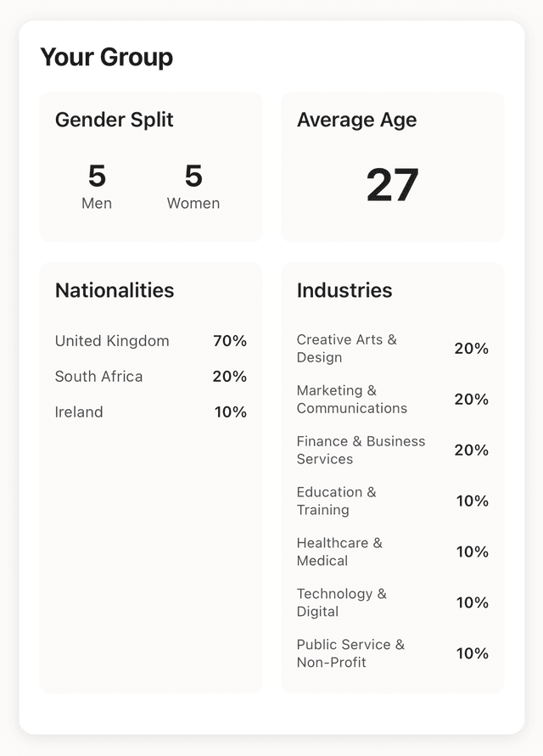Click the Industries section heading
Viewport: 543px width, 756px height.
[344, 290]
